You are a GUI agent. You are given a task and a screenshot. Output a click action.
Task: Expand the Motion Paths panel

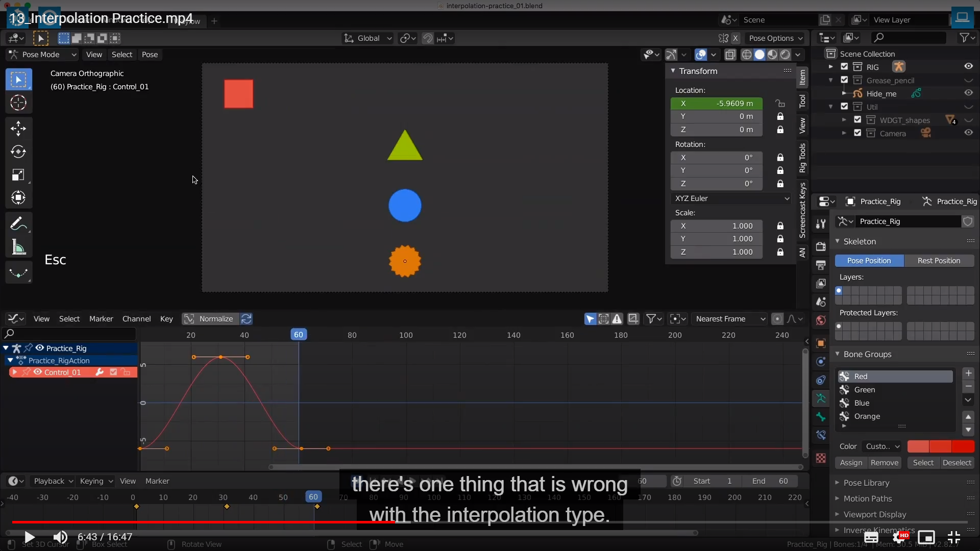867,498
